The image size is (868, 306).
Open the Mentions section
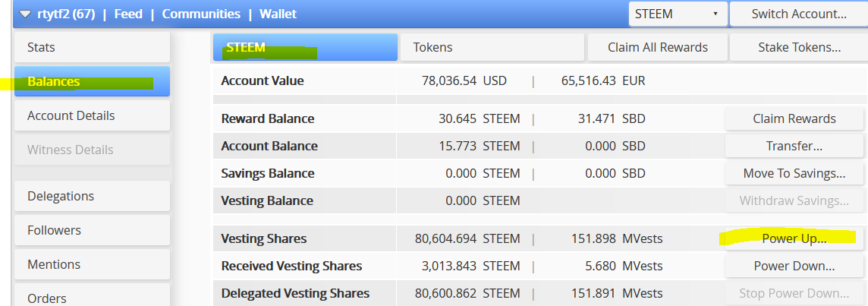[92, 264]
